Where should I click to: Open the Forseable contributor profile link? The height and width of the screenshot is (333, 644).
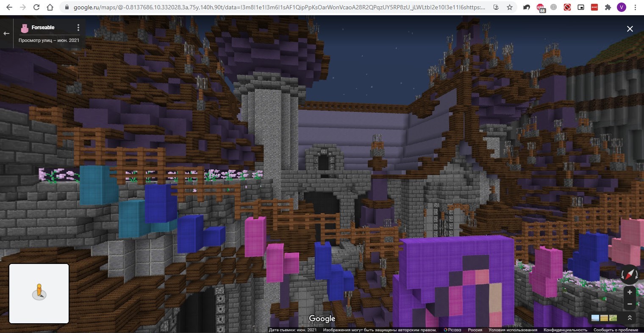pos(43,28)
